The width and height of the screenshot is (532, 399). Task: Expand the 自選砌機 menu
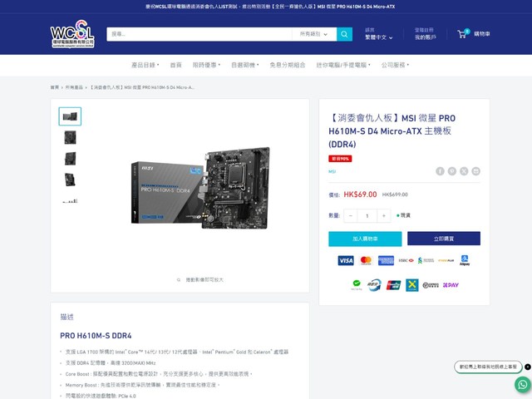click(245, 65)
